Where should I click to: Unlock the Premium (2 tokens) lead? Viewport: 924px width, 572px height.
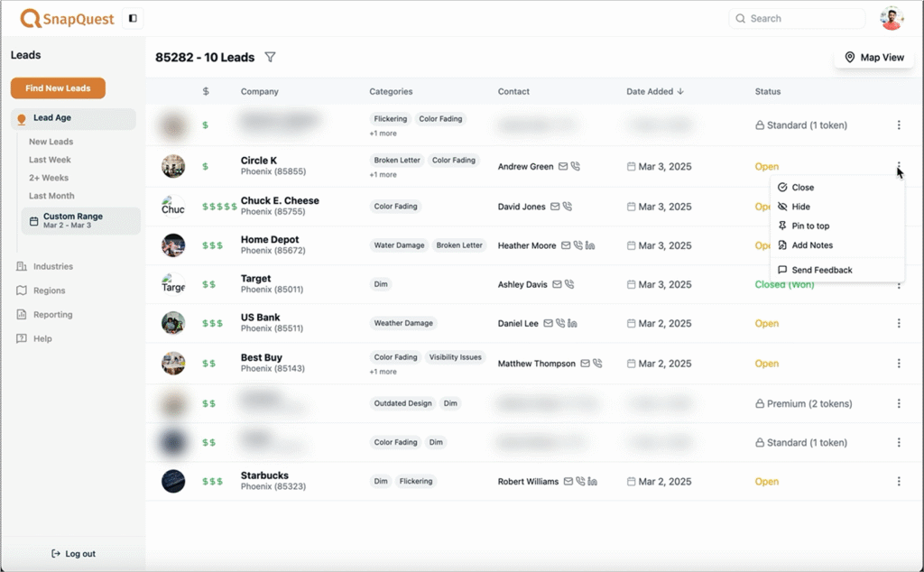[x=804, y=403]
